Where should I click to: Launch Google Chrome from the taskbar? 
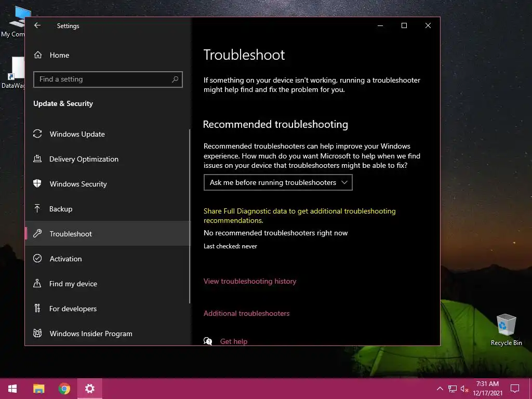click(64, 389)
